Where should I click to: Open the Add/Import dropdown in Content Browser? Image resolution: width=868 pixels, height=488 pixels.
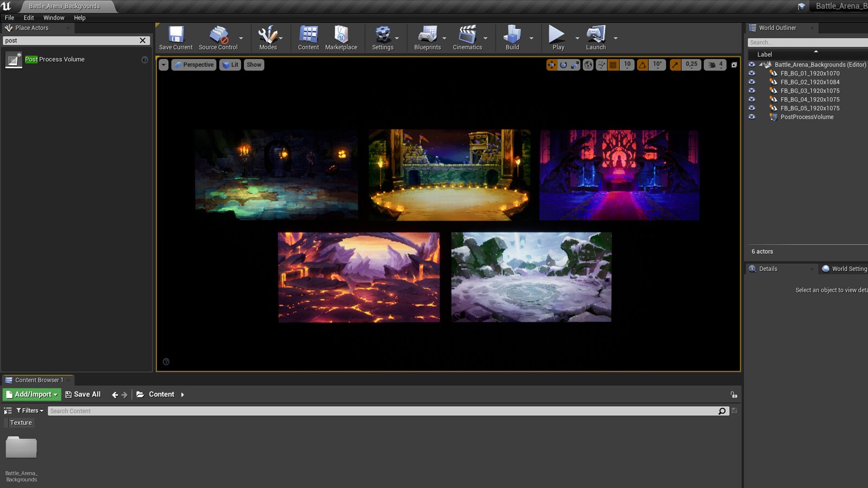31,394
